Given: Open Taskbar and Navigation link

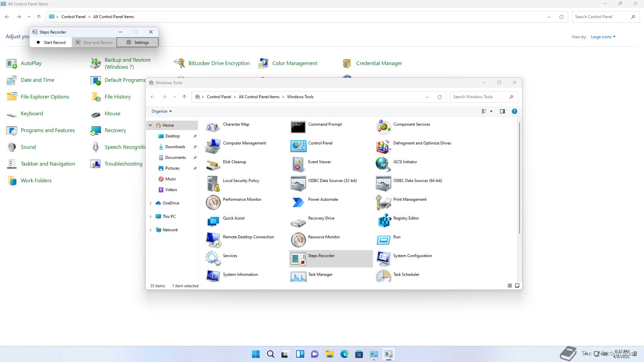Looking at the screenshot, I should pyautogui.click(x=48, y=164).
